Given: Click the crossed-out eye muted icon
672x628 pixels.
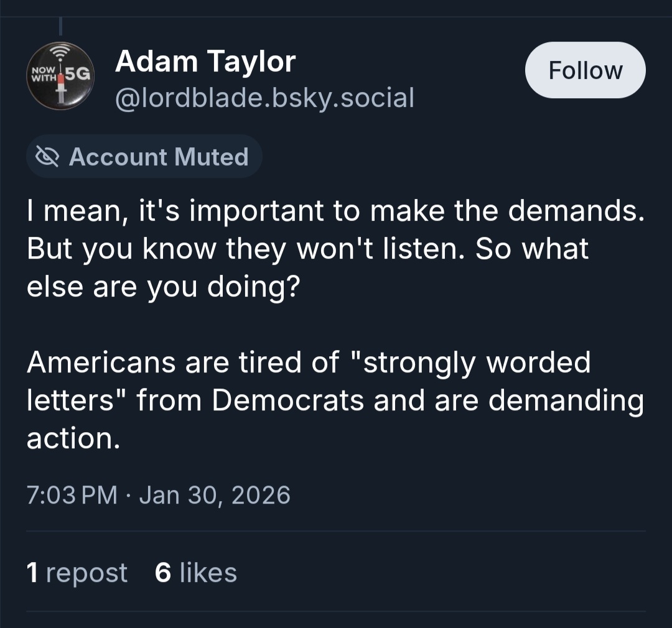Looking at the screenshot, I should click(x=47, y=157).
